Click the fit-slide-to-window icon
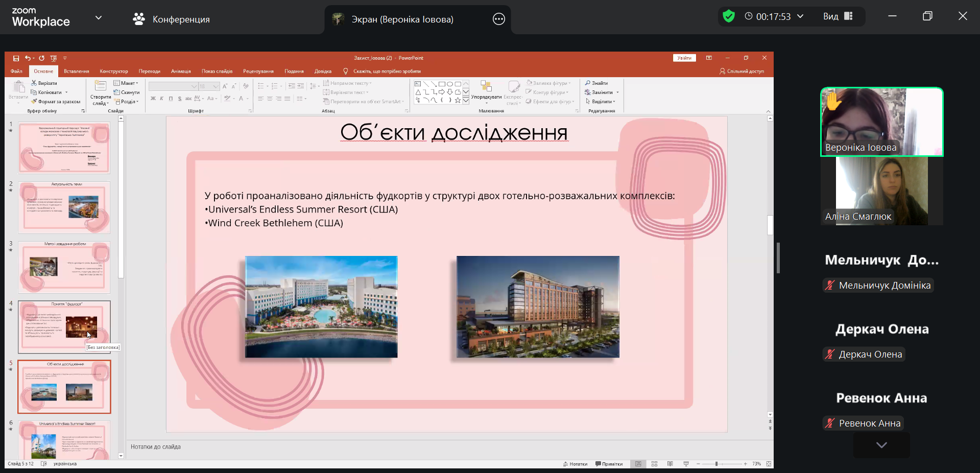The width and height of the screenshot is (980, 473). coord(769,464)
